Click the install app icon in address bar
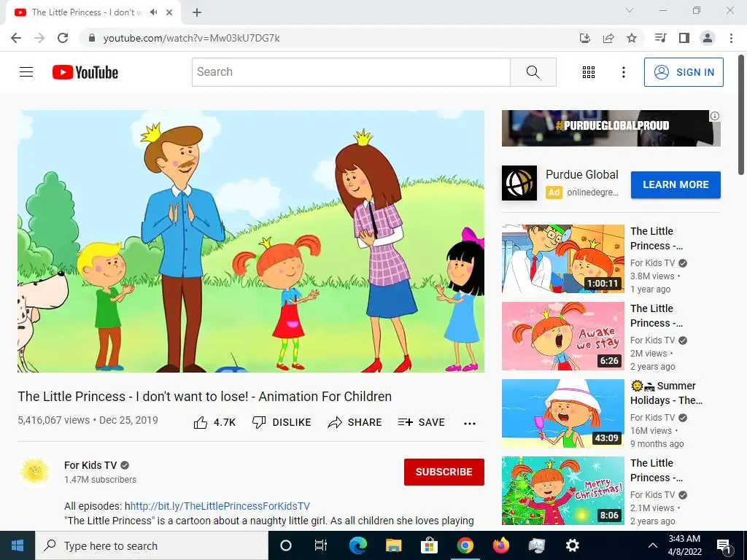This screenshot has width=747, height=560. point(584,38)
